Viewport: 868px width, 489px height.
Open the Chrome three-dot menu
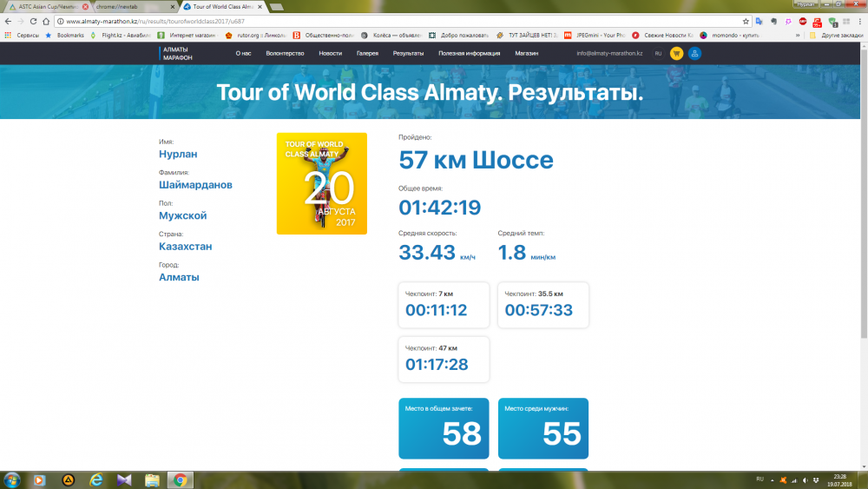tap(858, 21)
